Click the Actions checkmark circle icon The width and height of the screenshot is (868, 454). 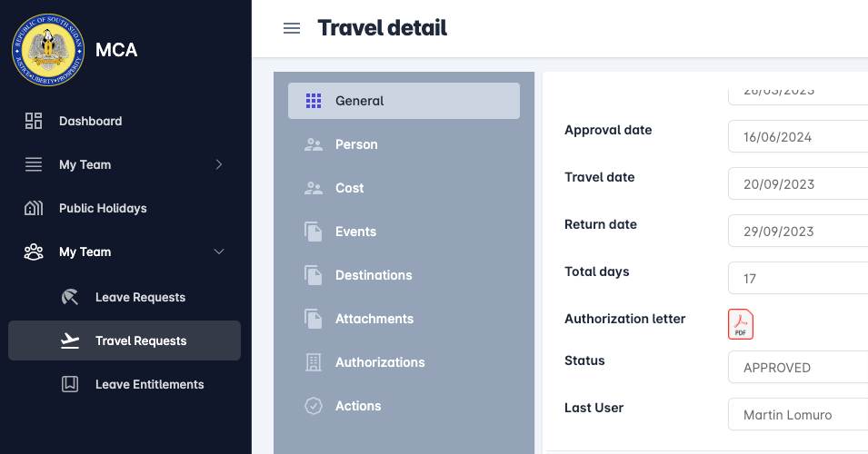[314, 406]
